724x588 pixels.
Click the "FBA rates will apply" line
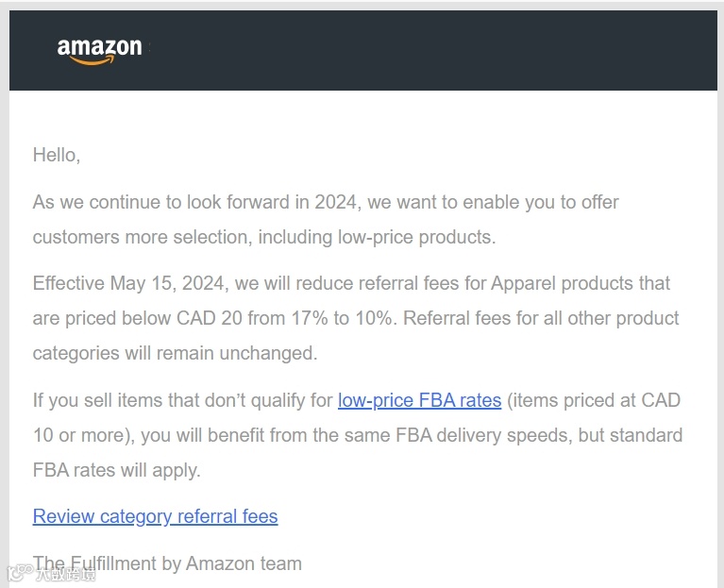pyautogui.click(x=116, y=470)
